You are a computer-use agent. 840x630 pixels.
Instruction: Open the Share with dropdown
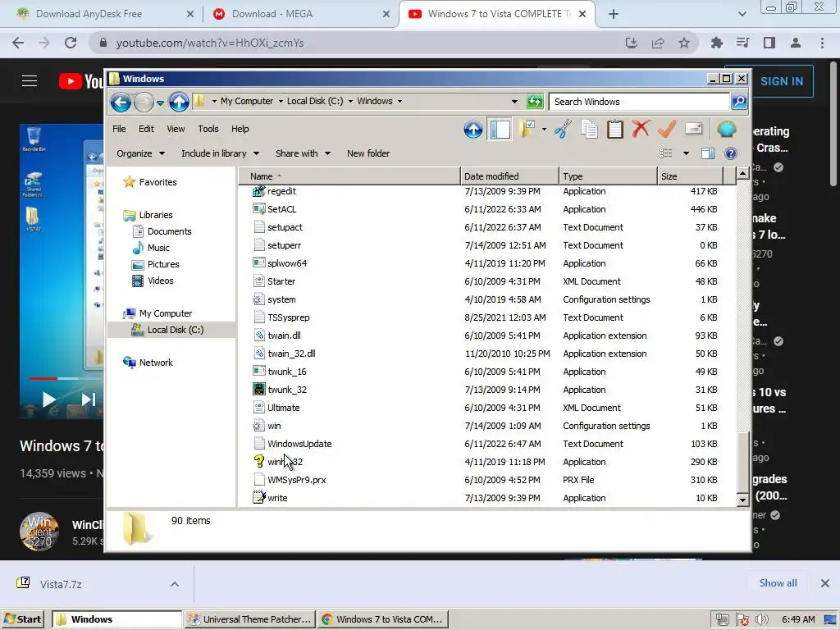[303, 153]
